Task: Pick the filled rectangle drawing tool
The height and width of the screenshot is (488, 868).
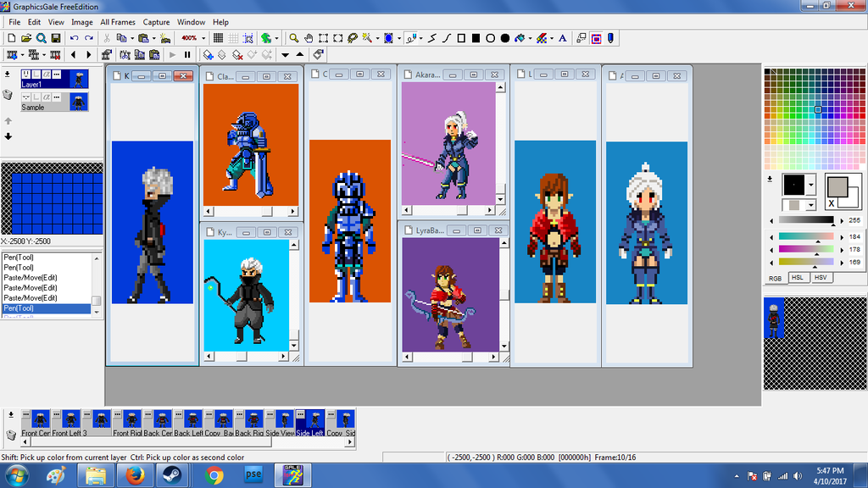Action: tap(476, 38)
